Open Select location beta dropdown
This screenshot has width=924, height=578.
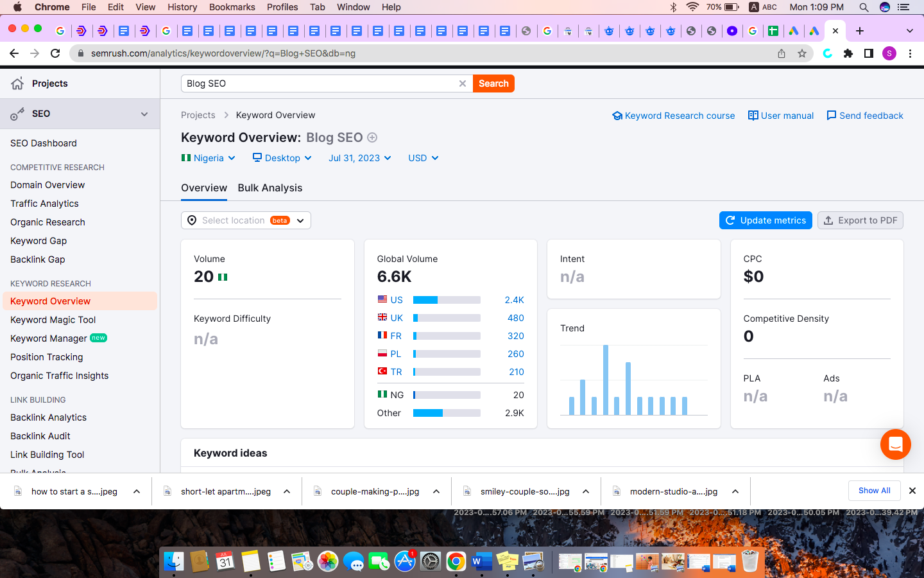246,220
